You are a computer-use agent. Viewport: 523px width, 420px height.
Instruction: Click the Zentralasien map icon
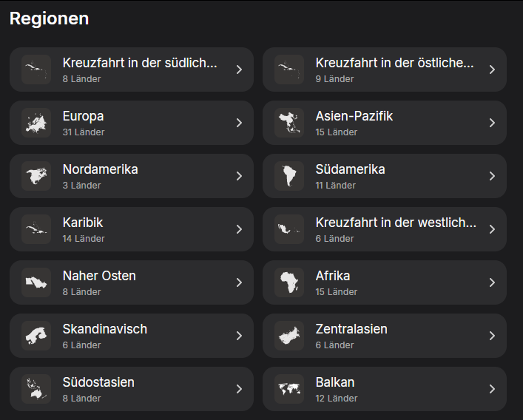[x=289, y=336]
